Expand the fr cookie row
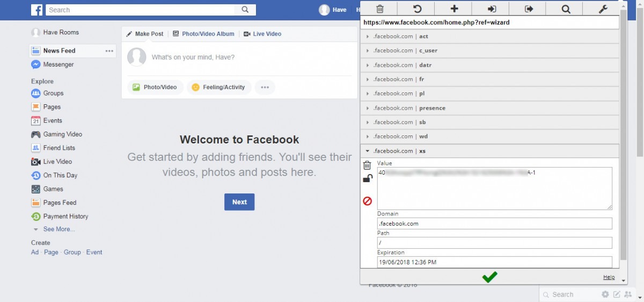This screenshot has height=302, width=644. pos(489,79)
